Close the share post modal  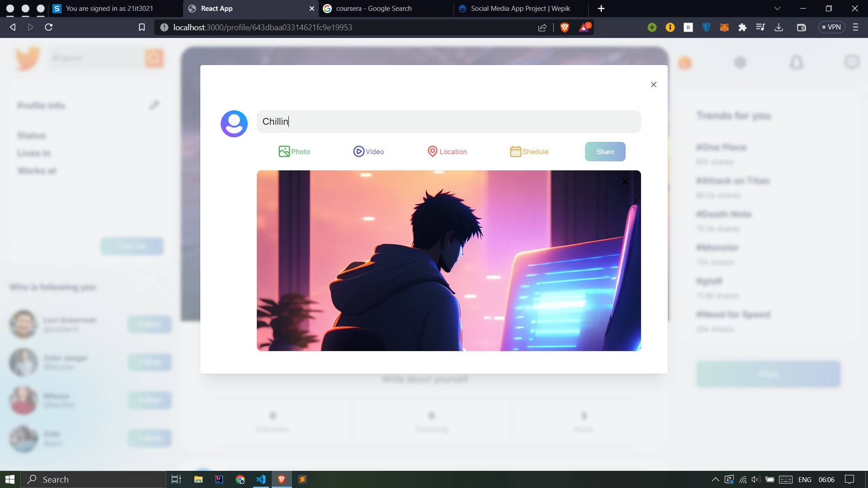(x=653, y=84)
